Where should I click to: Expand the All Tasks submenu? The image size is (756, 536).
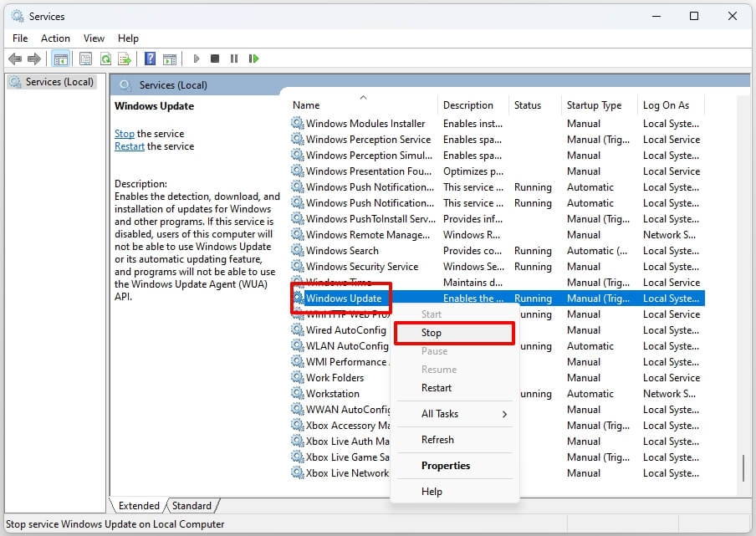[454, 414]
